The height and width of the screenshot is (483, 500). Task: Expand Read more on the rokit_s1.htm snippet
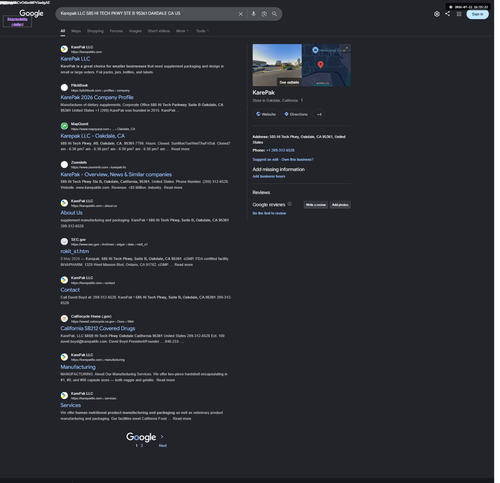pyautogui.click(x=184, y=265)
